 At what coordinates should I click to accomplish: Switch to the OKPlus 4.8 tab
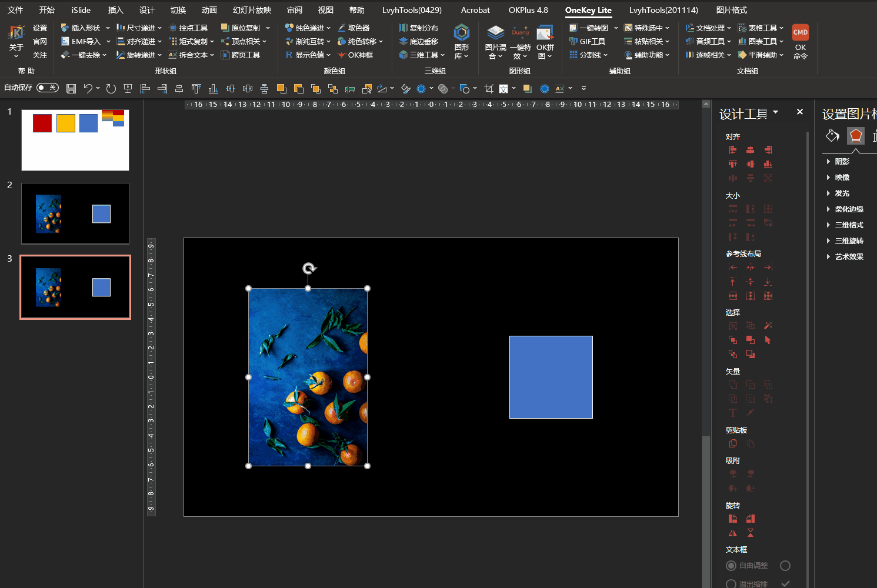pos(528,10)
